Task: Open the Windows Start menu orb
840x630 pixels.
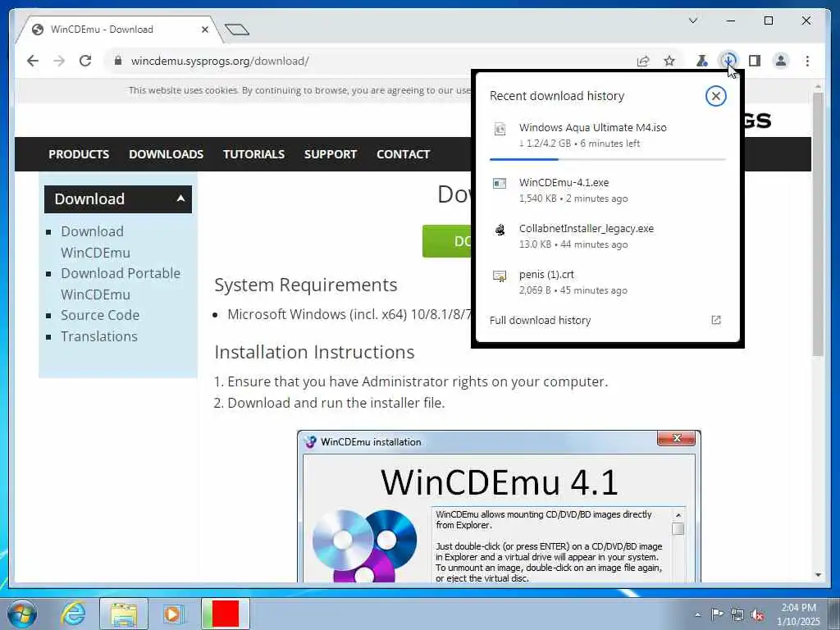Action: click(x=22, y=614)
